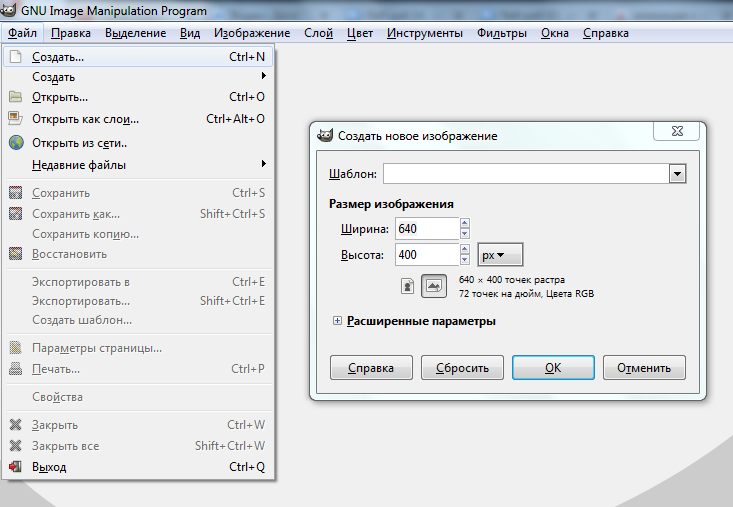Select landscape orientation

coord(434,286)
